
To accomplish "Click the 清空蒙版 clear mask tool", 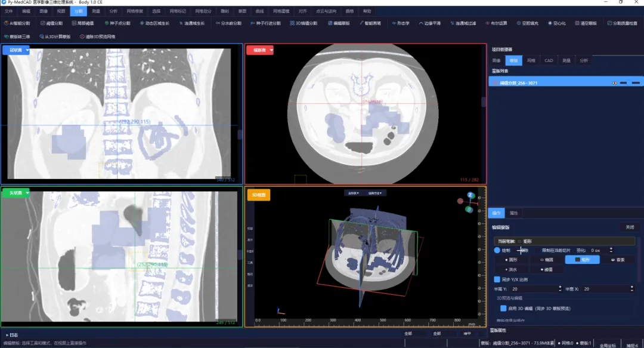I will pyautogui.click(x=586, y=23).
